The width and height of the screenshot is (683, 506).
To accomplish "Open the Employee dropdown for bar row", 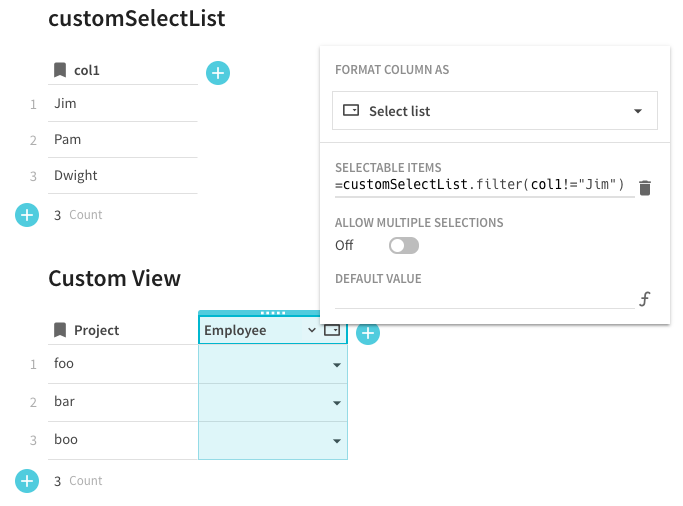I will point(337,403).
